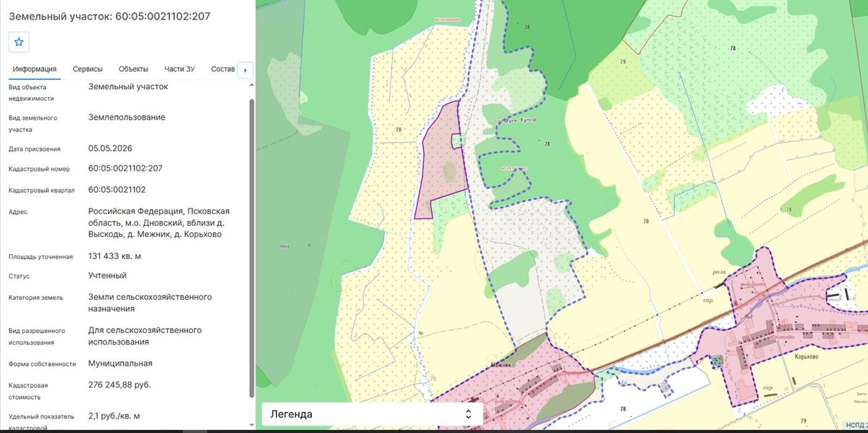Select the area value '131 433 кв. м'
The width and height of the screenshot is (868, 433).
click(x=115, y=256)
